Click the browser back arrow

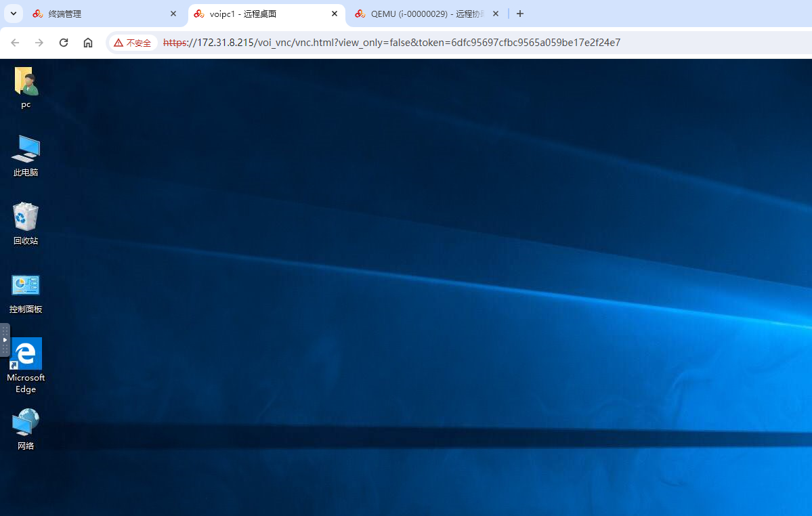pyautogui.click(x=15, y=43)
